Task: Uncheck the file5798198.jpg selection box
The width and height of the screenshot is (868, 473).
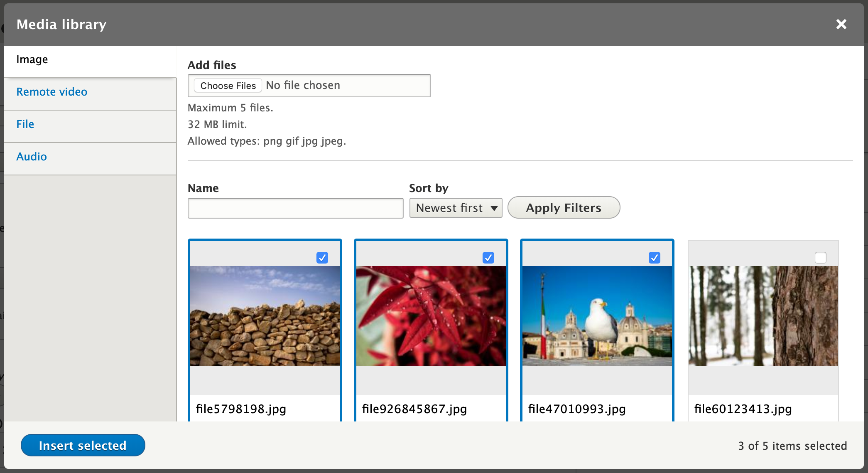Action: pos(323,258)
